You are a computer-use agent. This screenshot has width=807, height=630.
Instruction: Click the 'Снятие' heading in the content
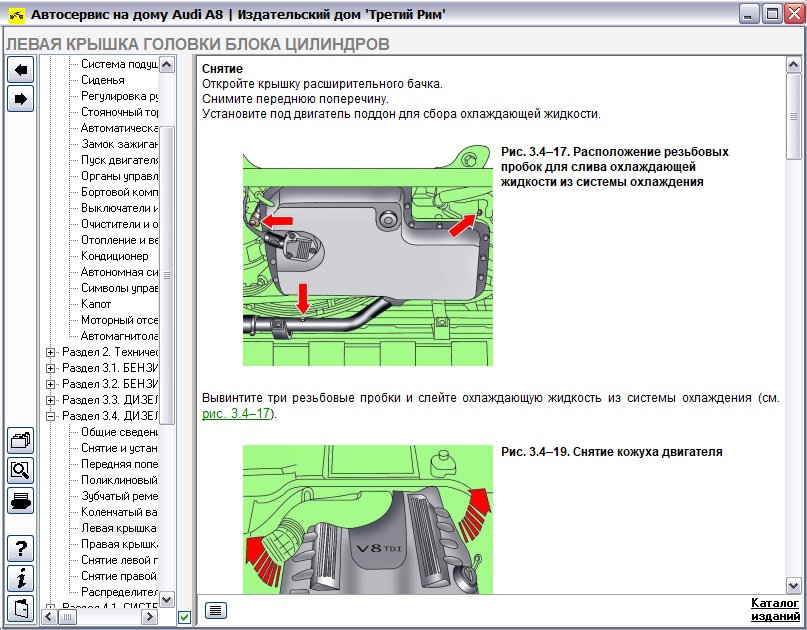[222, 68]
